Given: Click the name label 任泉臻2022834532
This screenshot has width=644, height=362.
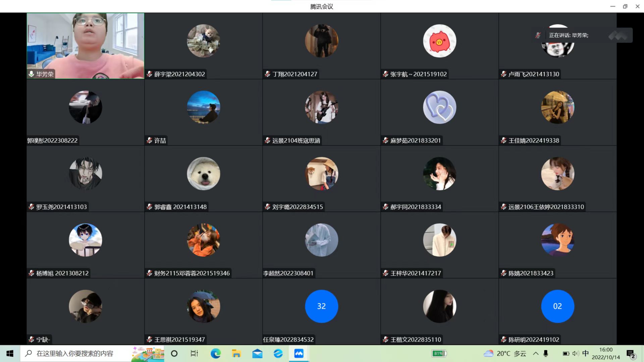Looking at the screenshot, I should point(288,340).
